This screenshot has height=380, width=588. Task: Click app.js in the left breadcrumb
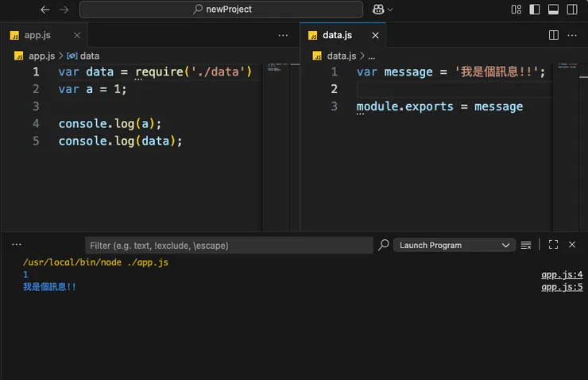pyautogui.click(x=41, y=56)
